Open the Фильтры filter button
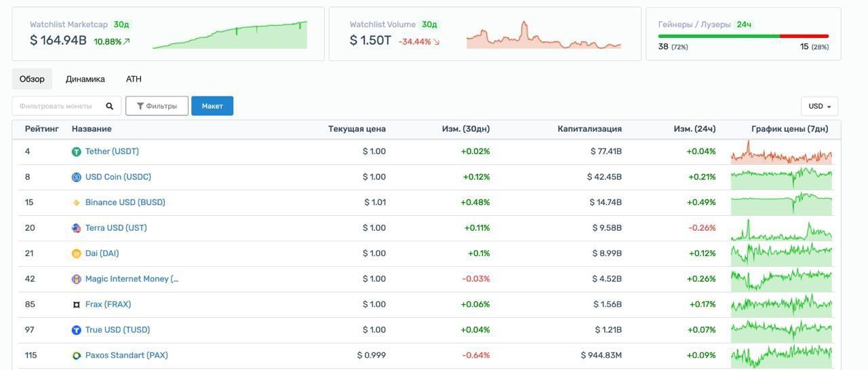 (x=157, y=106)
